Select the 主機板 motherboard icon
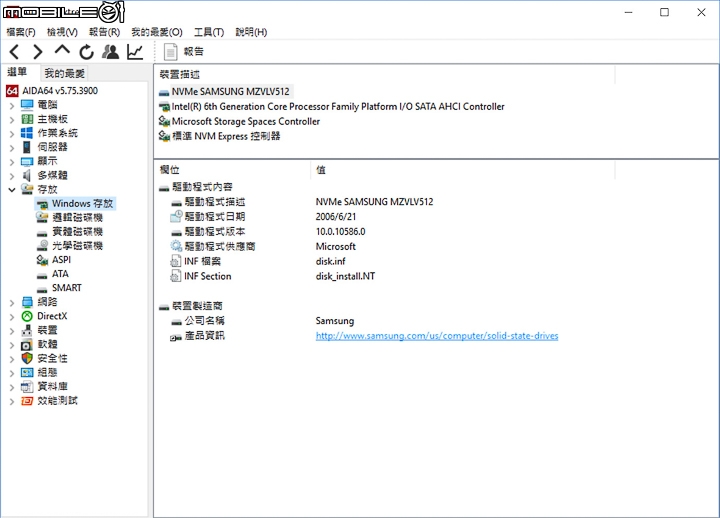The height and width of the screenshot is (518, 720). (27, 119)
